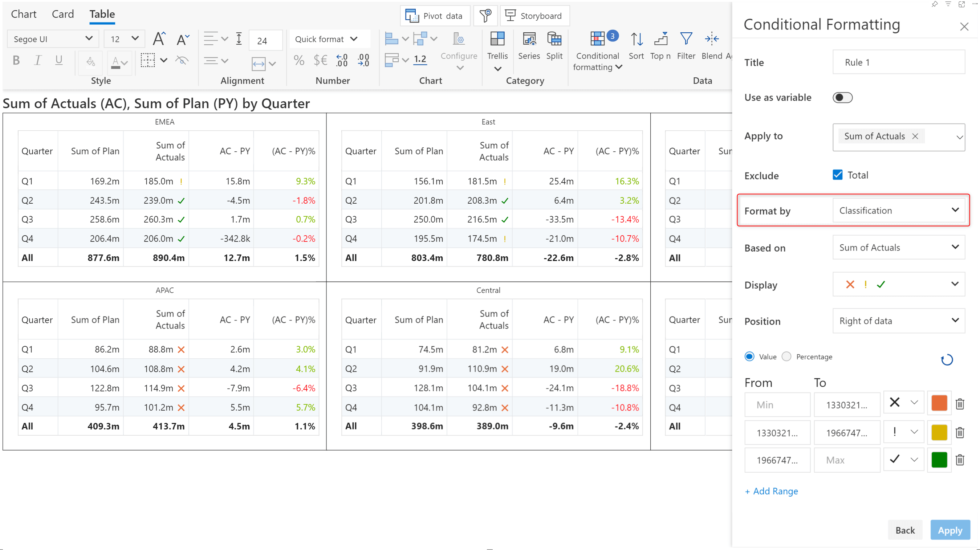This screenshot has width=980, height=550.
Task: Uncheck the Exclude Total checkbox
Action: pos(837,175)
